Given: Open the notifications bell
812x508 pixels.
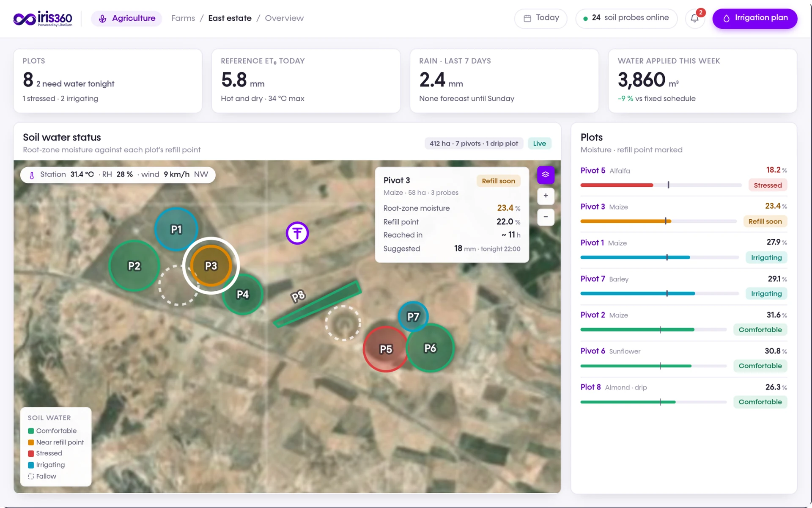Looking at the screenshot, I should pos(694,18).
